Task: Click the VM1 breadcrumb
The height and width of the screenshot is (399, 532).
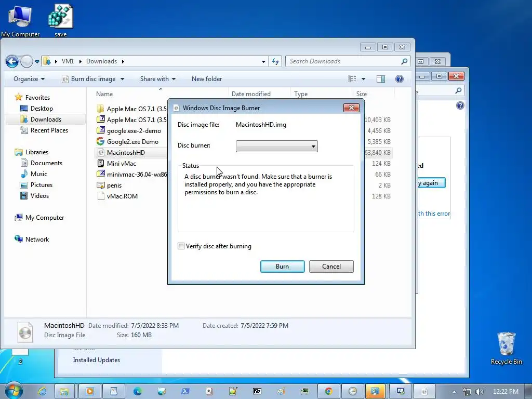Action: 68,61
